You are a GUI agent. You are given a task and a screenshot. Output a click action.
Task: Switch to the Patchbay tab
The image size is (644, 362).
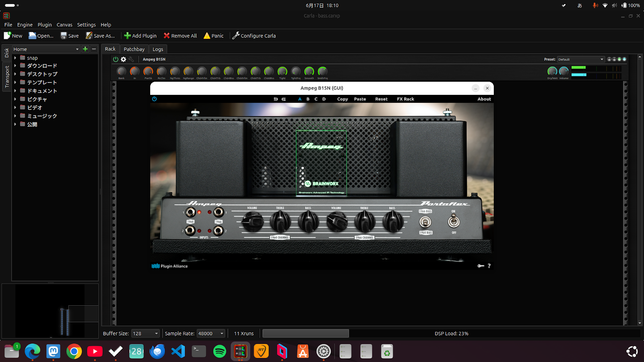134,49
